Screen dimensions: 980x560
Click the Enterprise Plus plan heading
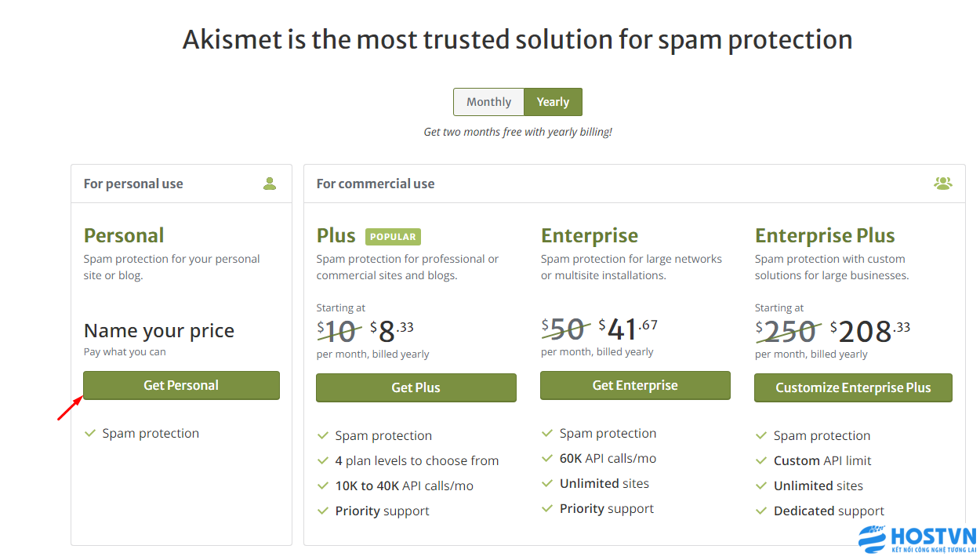point(825,235)
